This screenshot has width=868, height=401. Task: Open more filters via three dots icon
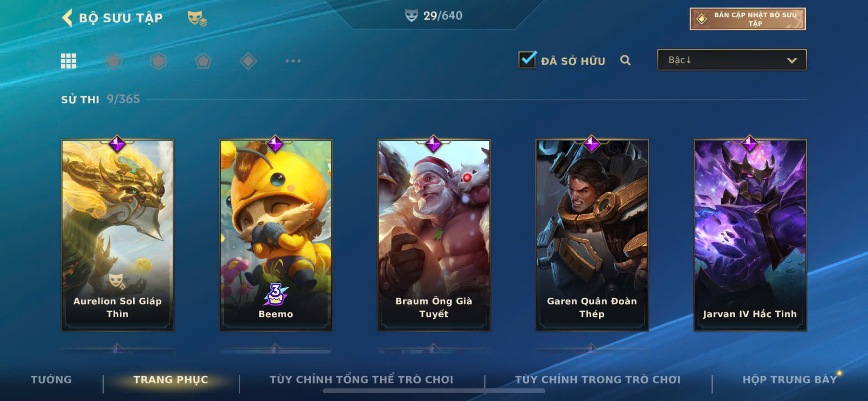click(x=293, y=61)
